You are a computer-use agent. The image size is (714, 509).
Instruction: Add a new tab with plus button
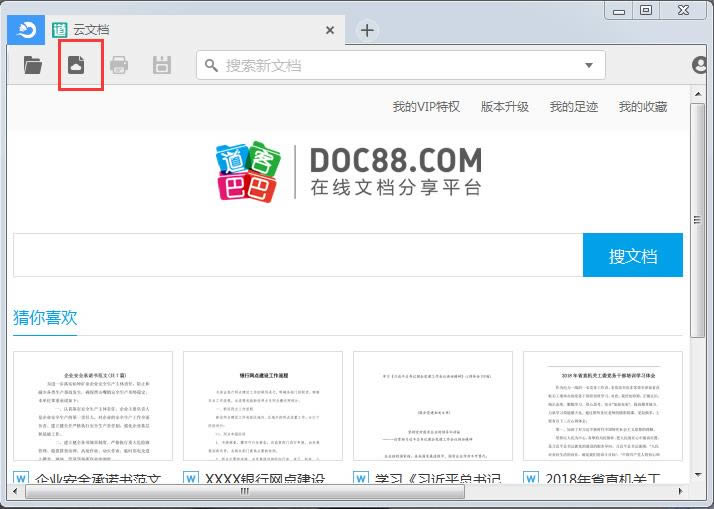pos(367,31)
